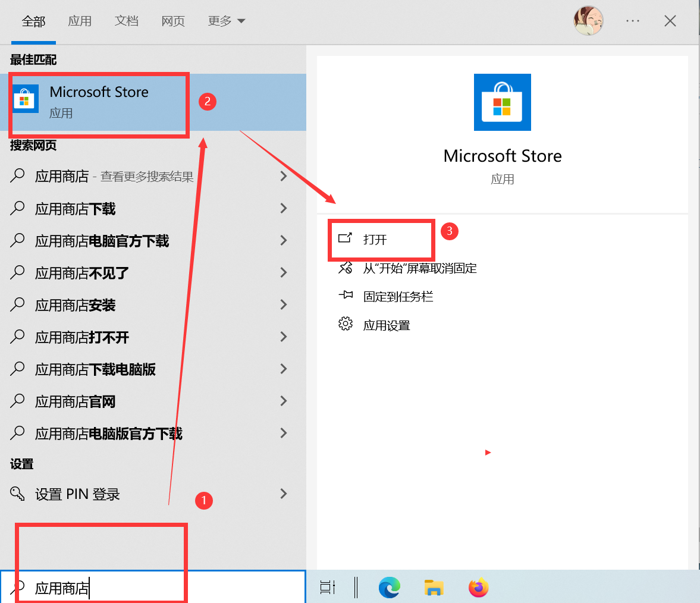Expand arrow for 应用商店 - 查看更多搜索结果

284,176
